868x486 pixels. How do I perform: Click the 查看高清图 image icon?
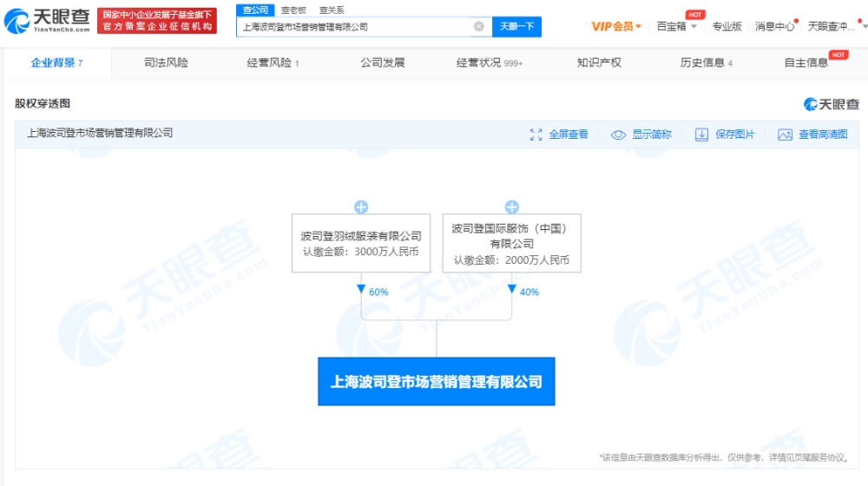point(785,135)
